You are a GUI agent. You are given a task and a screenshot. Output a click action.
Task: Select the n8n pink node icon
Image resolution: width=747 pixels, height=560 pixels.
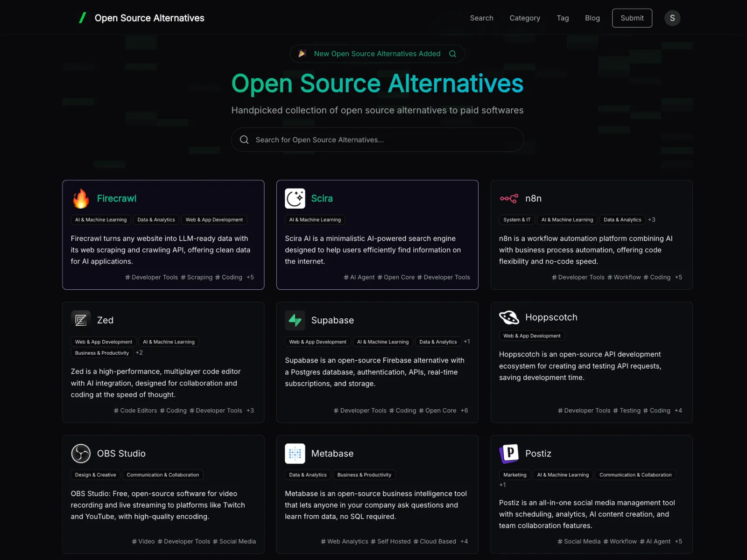(509, 199)
